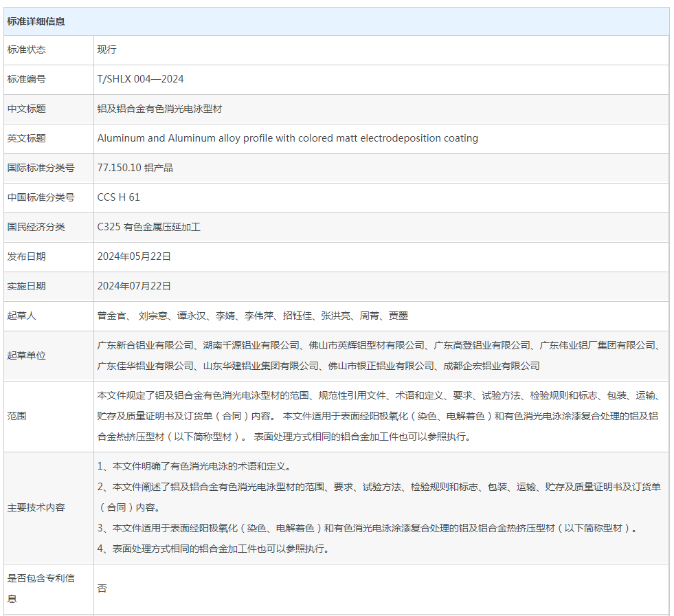The width and height of the screenshot is (674, 616).
Task: Select the 起草单位 label
Action: coord(26,355)
